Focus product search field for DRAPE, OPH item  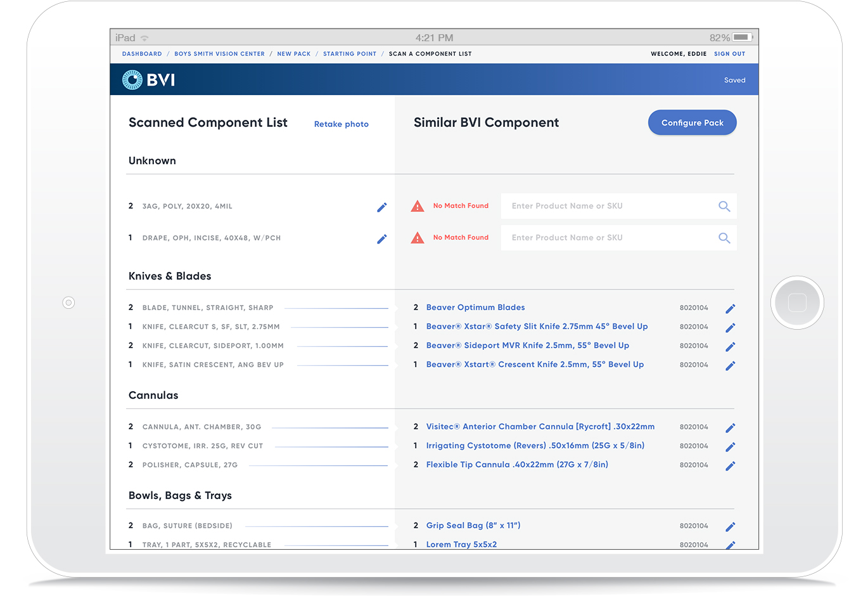[x=618, y=238]
